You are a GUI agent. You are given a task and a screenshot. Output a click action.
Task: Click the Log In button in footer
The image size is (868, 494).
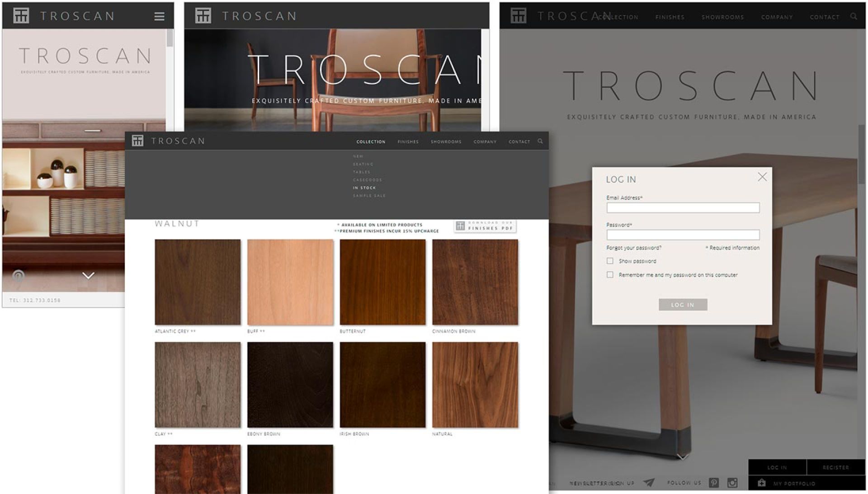[777, 467]
